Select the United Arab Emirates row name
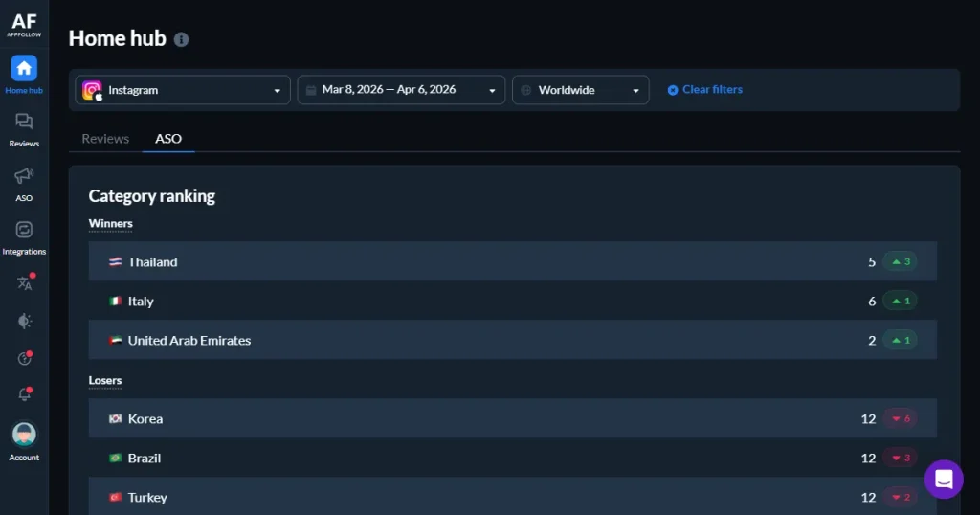 tap(189, 341)
